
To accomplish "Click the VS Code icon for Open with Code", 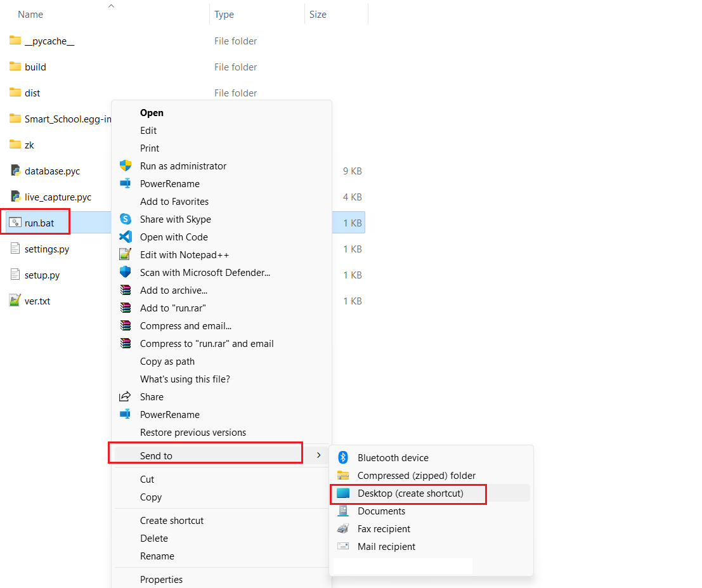I will (x=126, y=237).
